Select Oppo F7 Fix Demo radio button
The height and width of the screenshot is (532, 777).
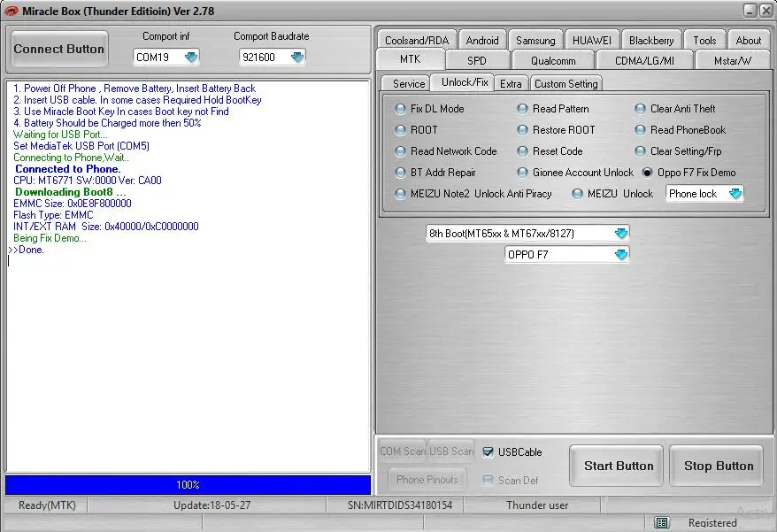coord(647,173)
